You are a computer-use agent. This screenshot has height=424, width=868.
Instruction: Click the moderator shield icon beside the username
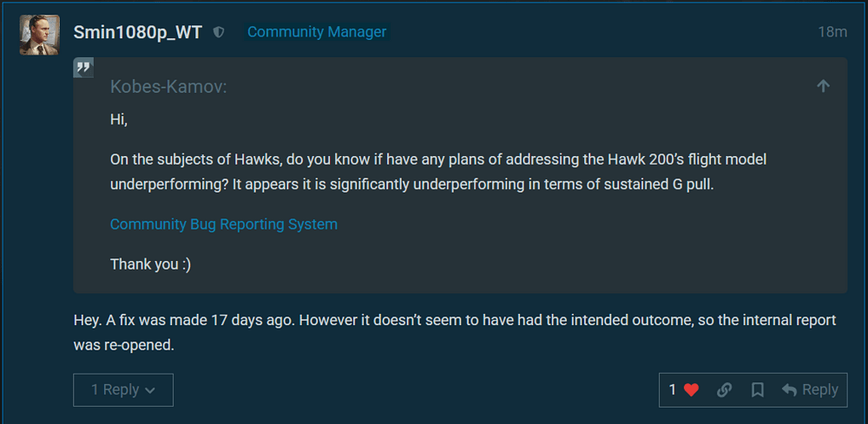[220, 32]
